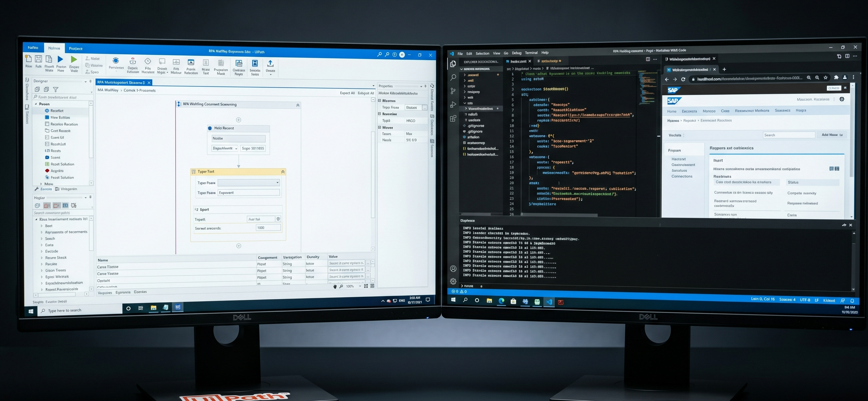This screenshot has height=401, width=868.
Task: Reload the SAP browser page
Action: point(683,79)
